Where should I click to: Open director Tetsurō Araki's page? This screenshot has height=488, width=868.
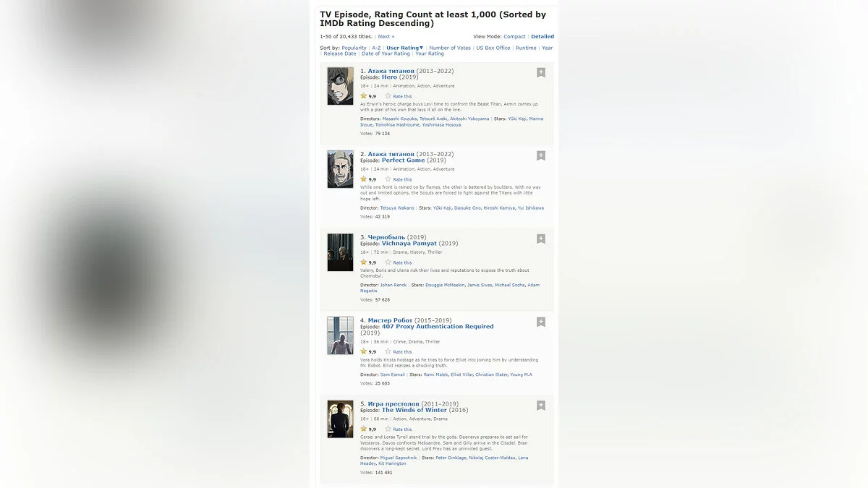pyautogui.click(x=433, y=119)
